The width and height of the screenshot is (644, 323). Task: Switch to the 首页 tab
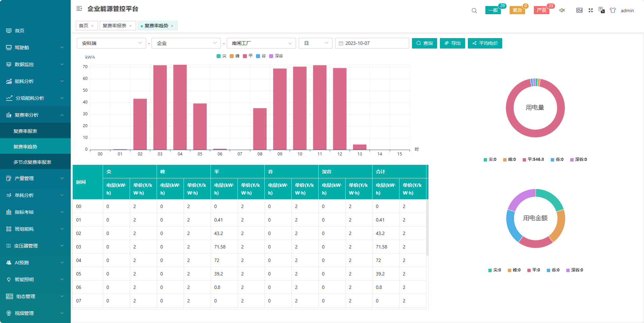click(x=84, y=26)
